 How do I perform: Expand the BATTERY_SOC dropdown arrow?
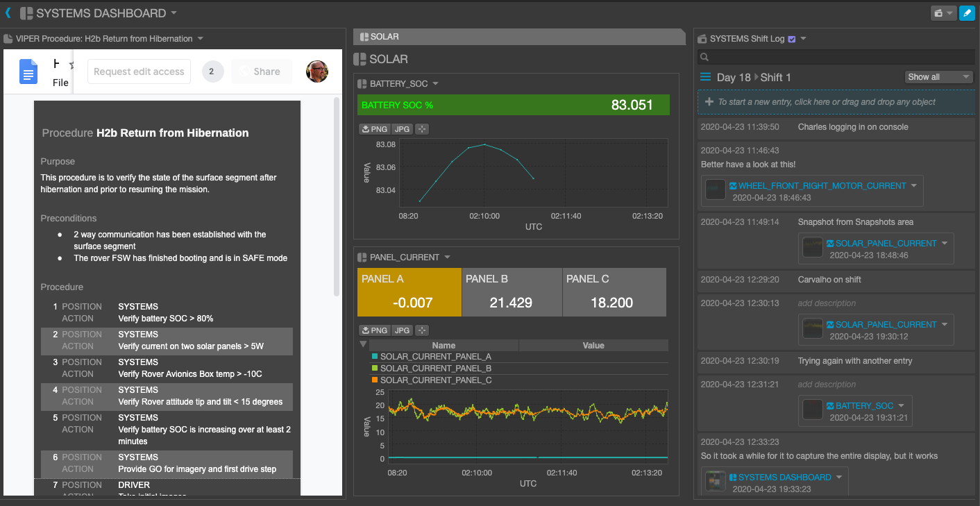434,83
